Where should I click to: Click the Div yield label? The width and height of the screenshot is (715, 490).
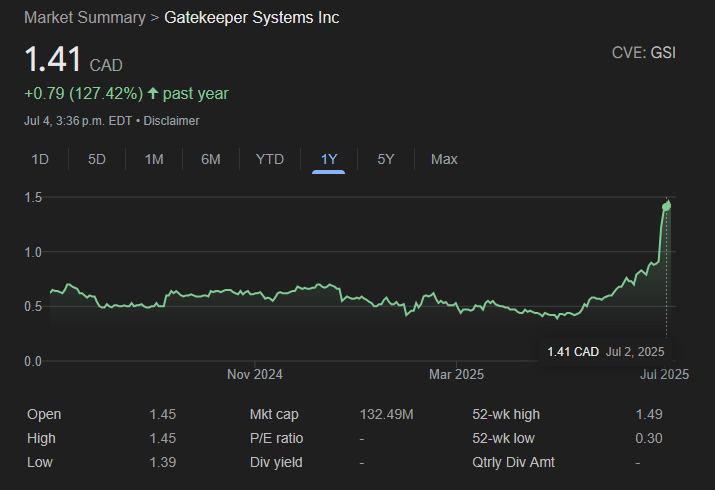[x=276, y=462]
